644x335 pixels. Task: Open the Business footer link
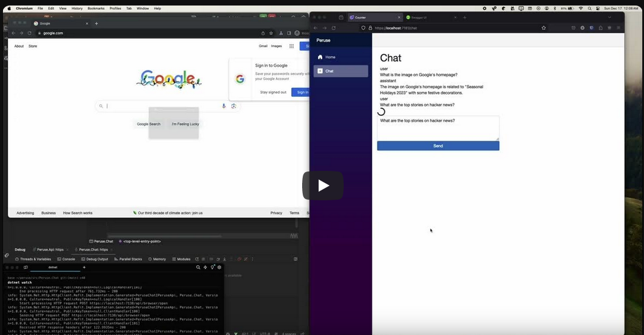[x=48, y=213]
